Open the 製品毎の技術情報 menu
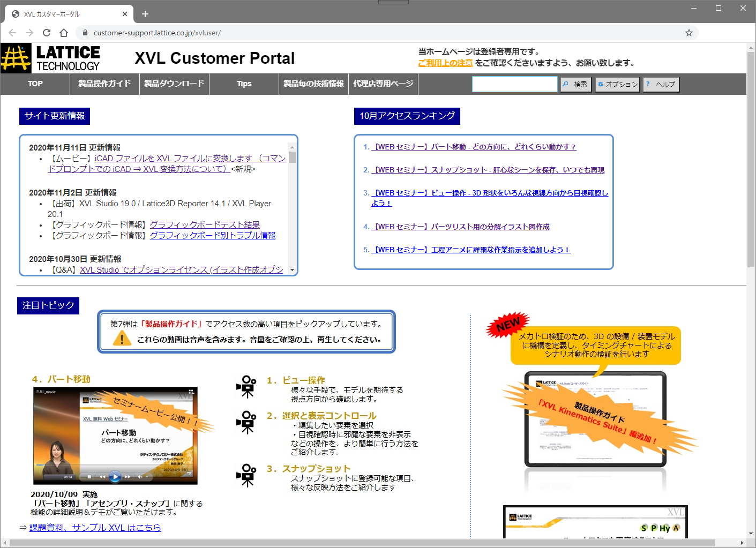756x548 pixels. click(313, 84)
